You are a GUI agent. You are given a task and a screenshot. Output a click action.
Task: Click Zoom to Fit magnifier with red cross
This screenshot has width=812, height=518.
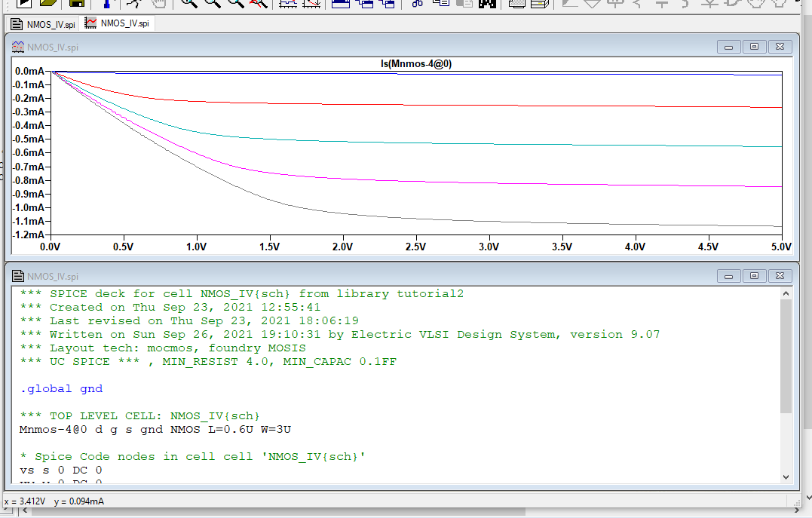pos(259,3)
